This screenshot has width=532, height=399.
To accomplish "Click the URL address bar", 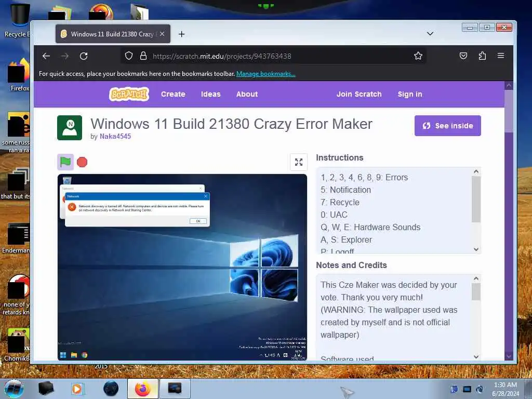I will click(273, 56).
